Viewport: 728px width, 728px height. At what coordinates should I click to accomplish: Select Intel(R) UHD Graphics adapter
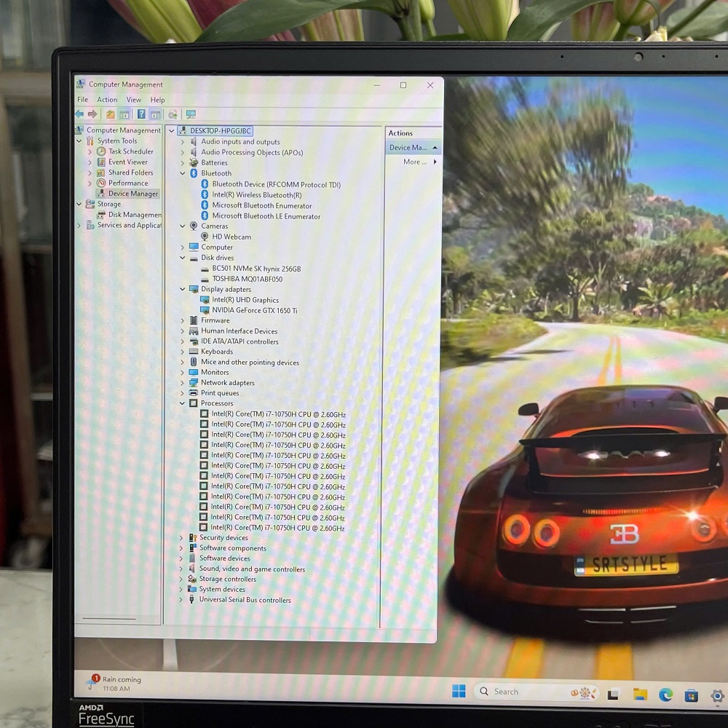pyautogui.click(x=245, y=300)
